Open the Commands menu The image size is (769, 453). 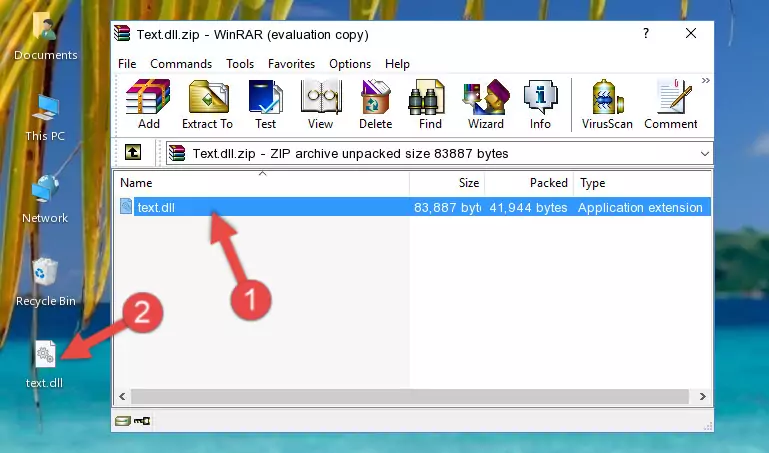[x=181, y=64]
